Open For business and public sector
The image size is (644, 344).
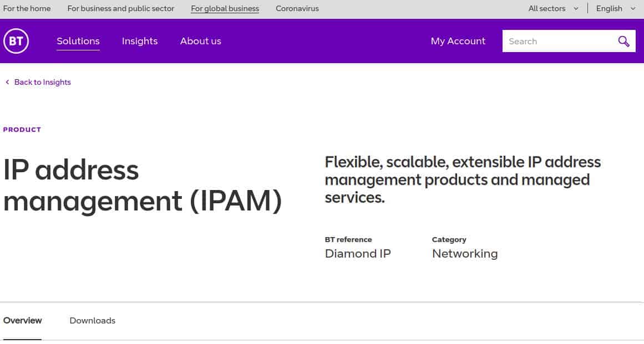click(121, 9)
